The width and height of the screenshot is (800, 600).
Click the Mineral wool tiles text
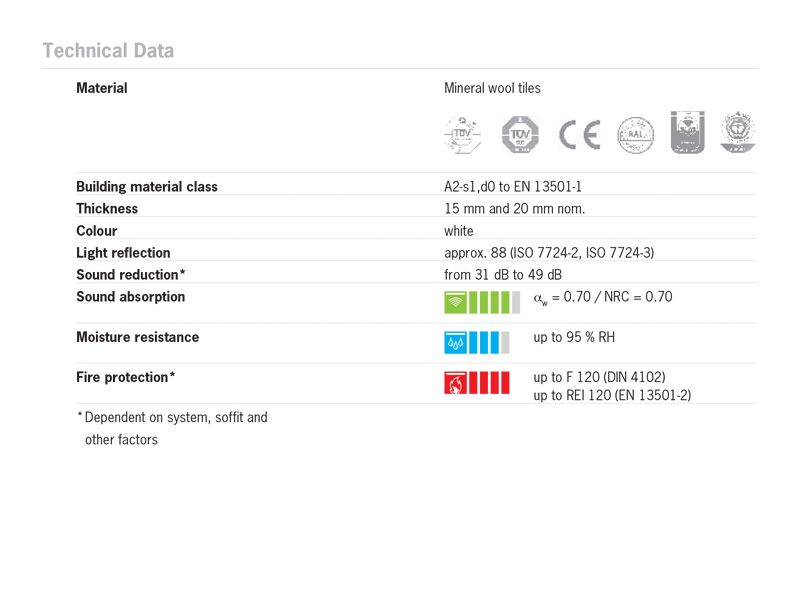[492, 88]
